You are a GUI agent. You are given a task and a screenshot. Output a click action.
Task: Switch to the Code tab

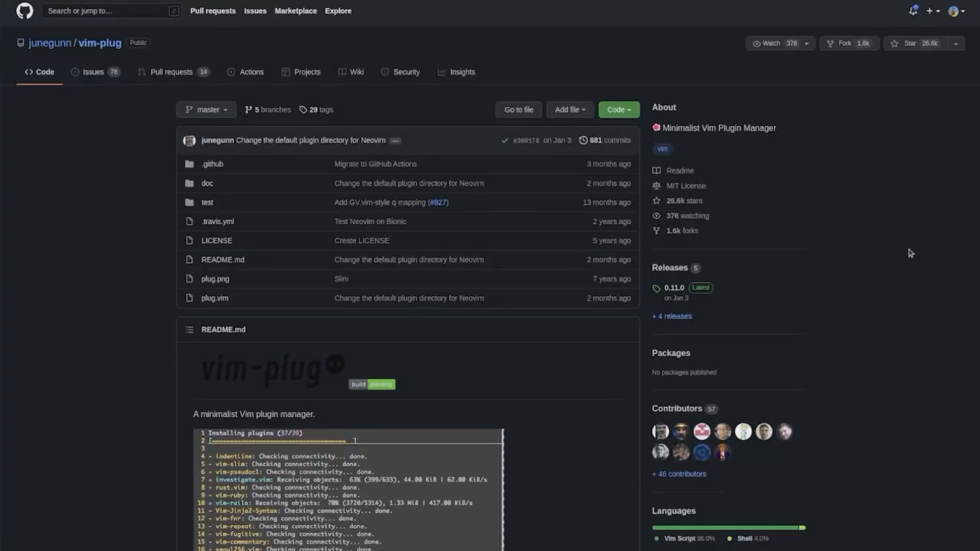pyautogui.click(x=39, y=72)
